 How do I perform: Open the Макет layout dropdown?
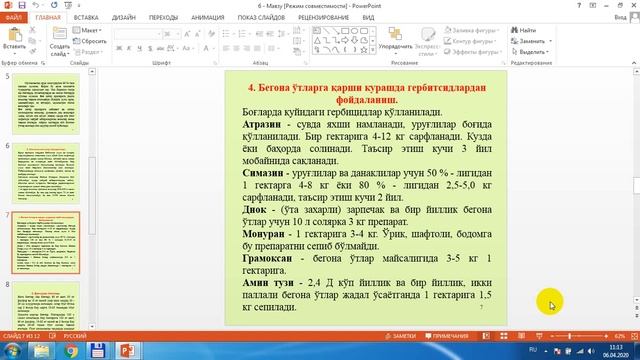[87, 30]
